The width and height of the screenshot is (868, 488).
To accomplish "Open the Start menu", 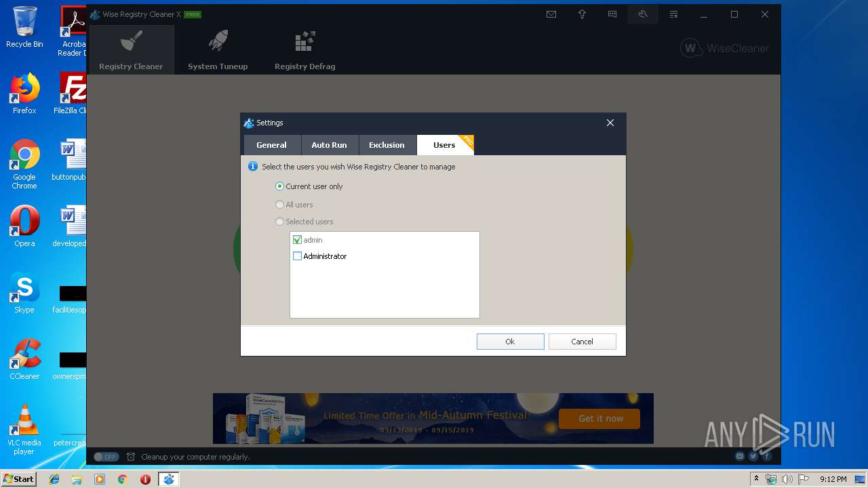I will [18, 479].
